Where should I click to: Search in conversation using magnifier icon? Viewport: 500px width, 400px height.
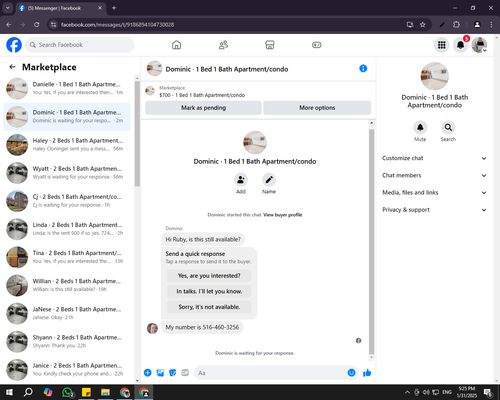click(x=448, y=127)
